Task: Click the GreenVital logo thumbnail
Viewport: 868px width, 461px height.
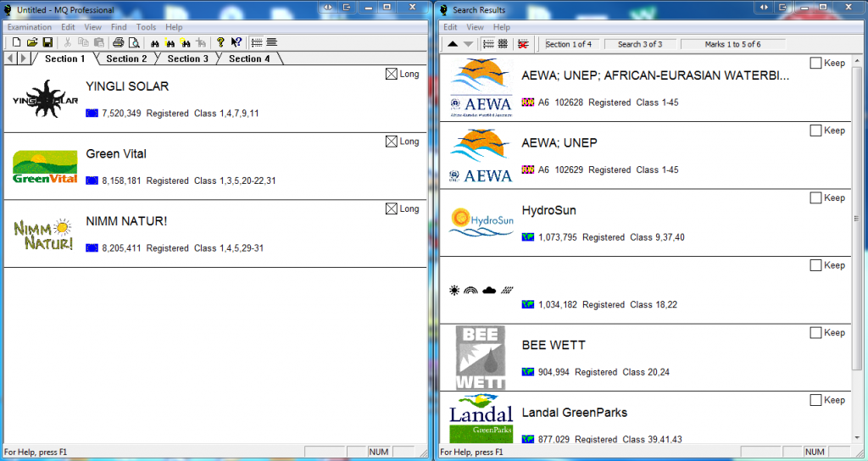Action: (x=45, y=167)
